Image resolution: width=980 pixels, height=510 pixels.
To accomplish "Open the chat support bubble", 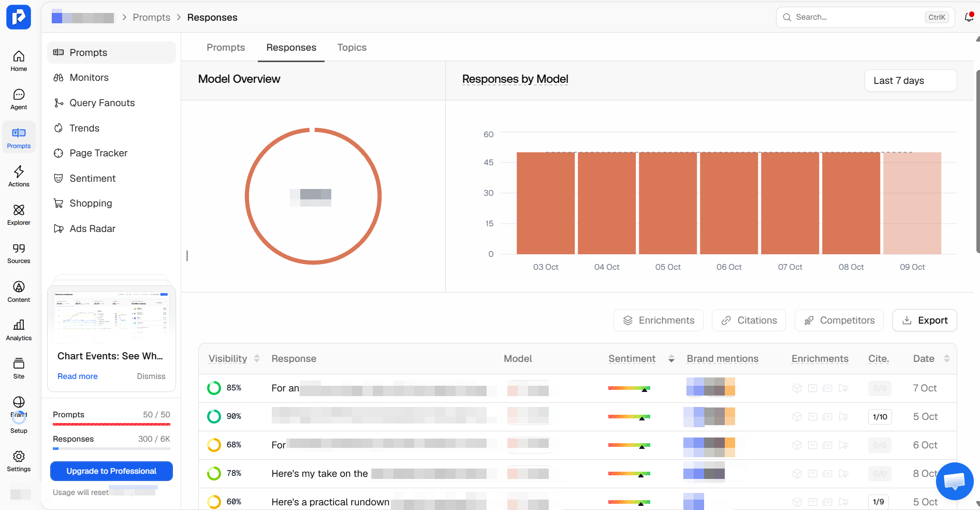I will [954, 481].
